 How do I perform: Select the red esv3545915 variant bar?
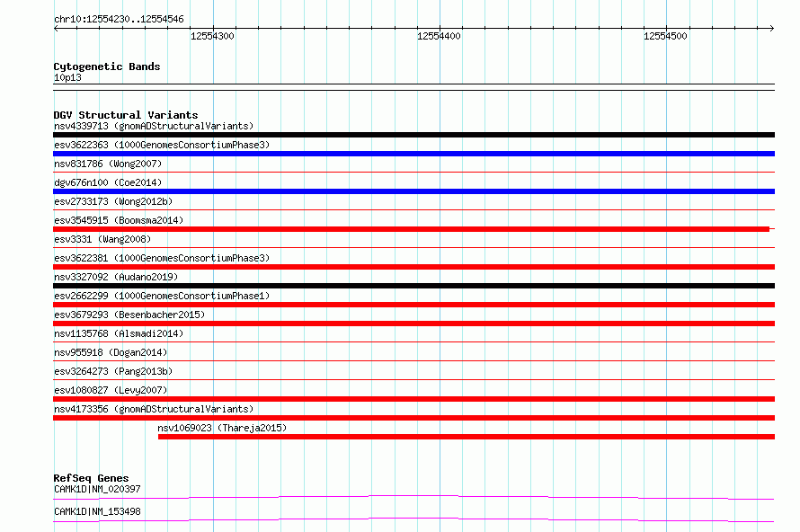[x=411, y=229]
